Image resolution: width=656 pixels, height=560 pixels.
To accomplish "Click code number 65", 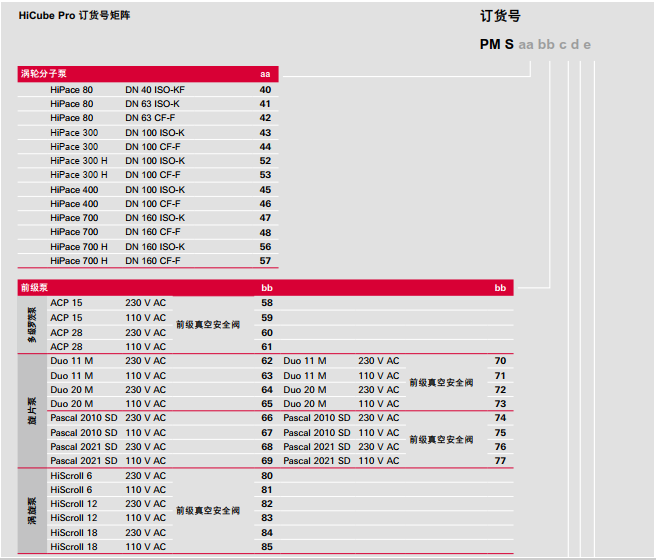I will 267,404.
